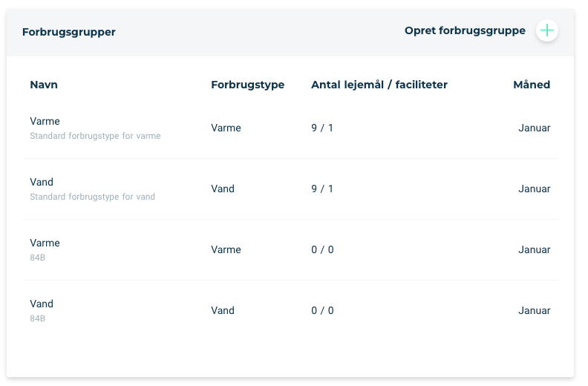The height and width of the screenshot is (386, 588).
Task: Click the Forbrugsgrupper panel title
Action: (68, 32)
